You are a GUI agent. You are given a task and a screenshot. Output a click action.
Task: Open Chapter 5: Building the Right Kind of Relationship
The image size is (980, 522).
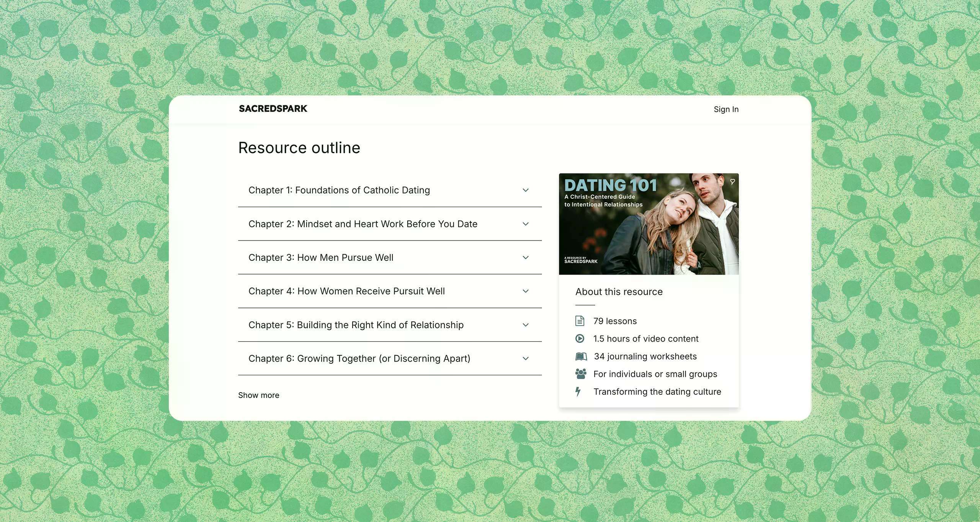[x=356, y=325]
